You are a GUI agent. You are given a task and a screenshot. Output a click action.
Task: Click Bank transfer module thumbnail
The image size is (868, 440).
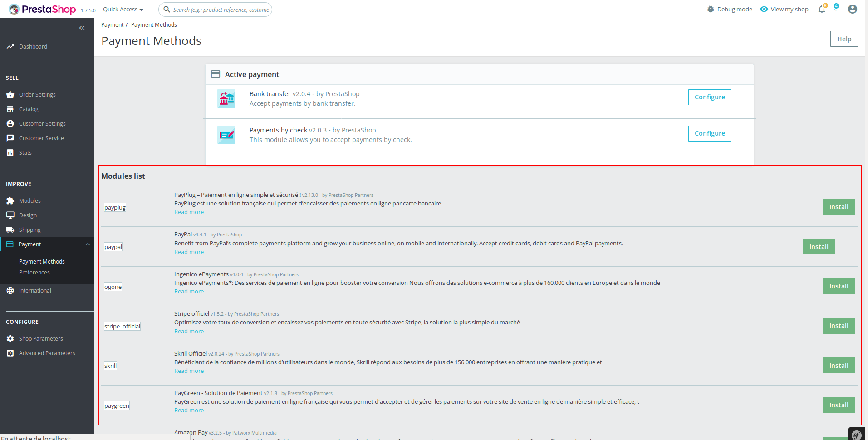tap(226, 98)
